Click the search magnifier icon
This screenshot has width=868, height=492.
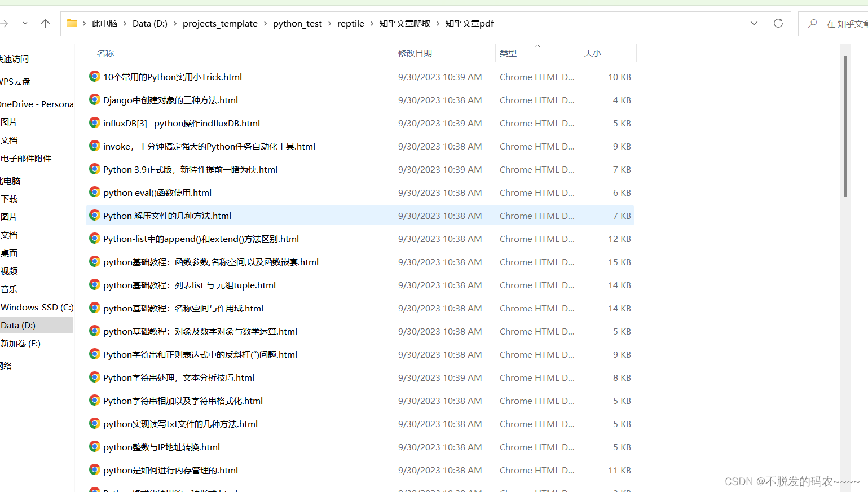(x=813, y=23)
